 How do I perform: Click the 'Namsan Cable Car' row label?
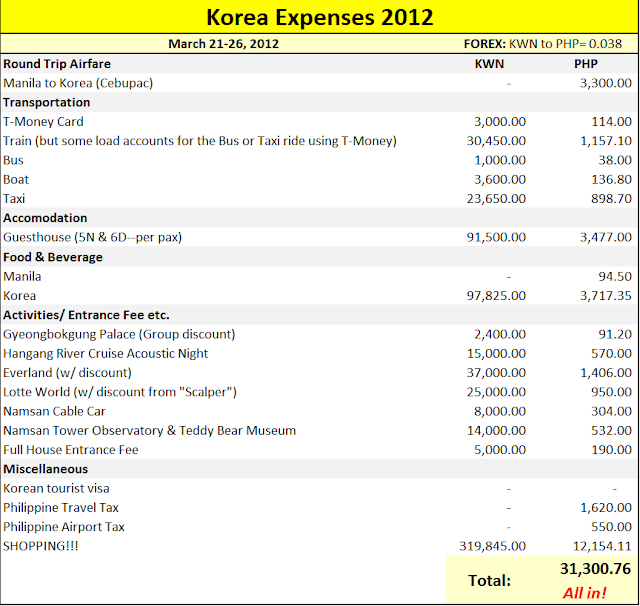click(54, 411)
